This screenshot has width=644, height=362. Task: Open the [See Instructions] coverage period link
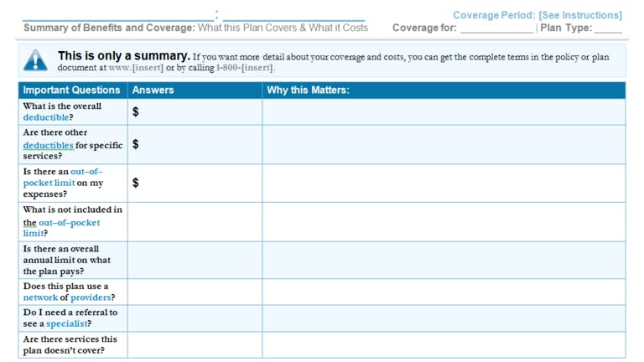click(x=579, y=15)
